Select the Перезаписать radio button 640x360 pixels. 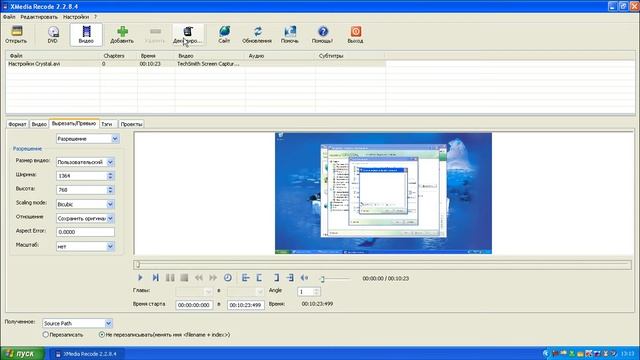click(x=46, y=335)
